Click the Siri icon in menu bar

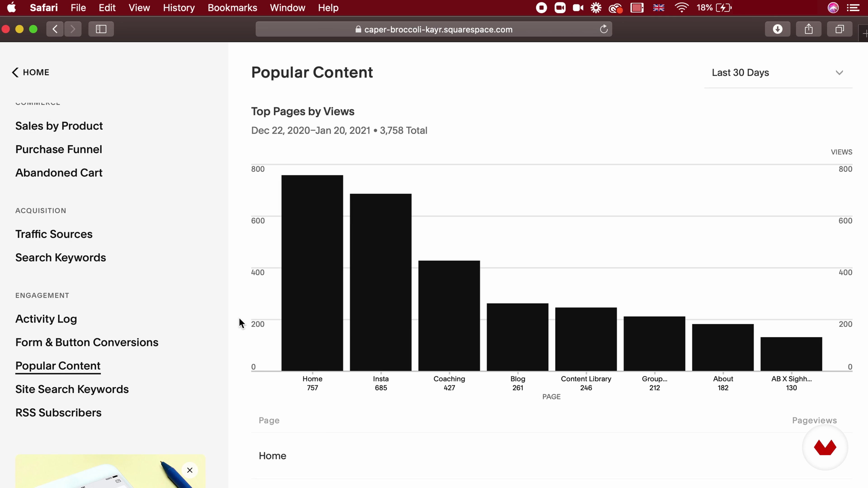[833, 7]
